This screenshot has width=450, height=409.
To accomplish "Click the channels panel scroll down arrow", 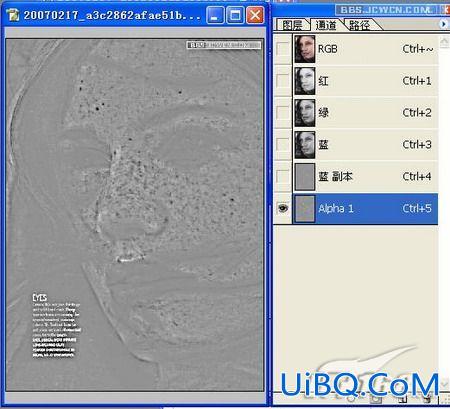I will pos(444,384).
